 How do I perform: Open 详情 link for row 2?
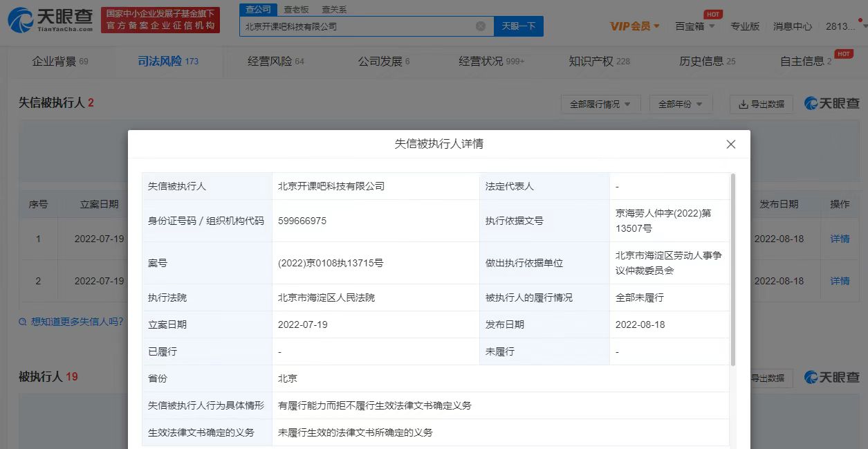[x=840, y=281]
